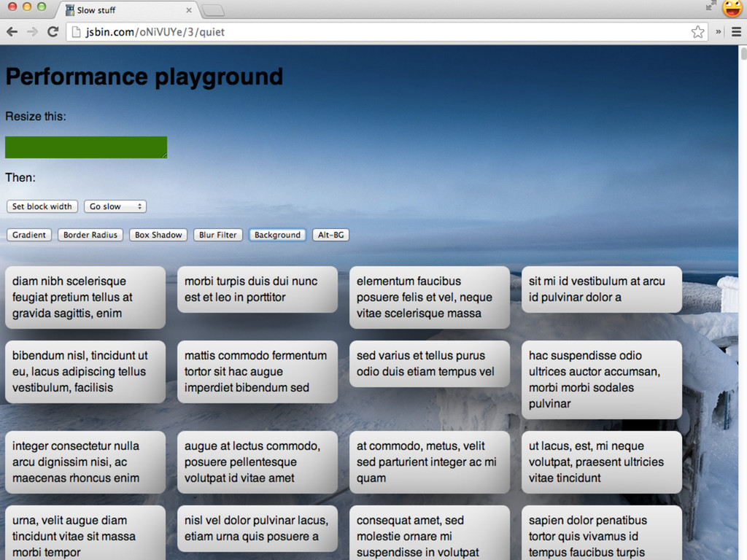Open the Chrome hamburger menu
Viewport: 747px width, 560px height.
736,31
